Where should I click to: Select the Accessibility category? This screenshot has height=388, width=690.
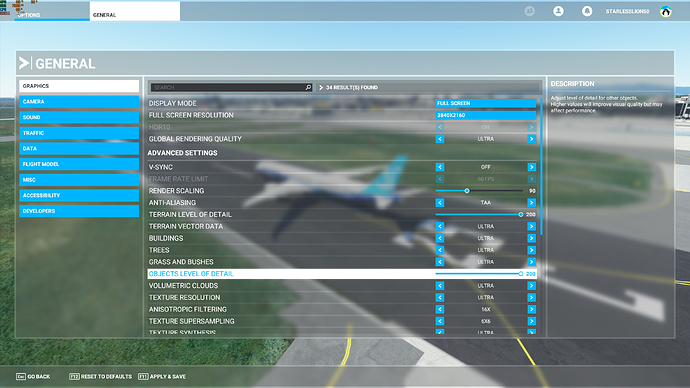pyautogui.click(x=79, y=195)
